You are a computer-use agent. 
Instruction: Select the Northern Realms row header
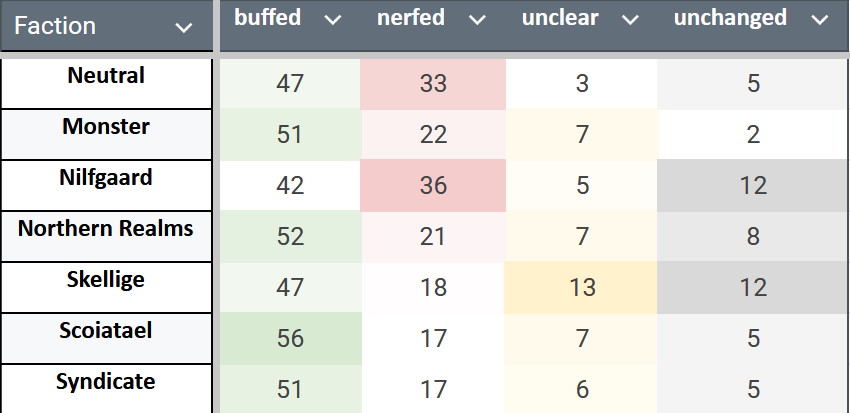[106, 229]
